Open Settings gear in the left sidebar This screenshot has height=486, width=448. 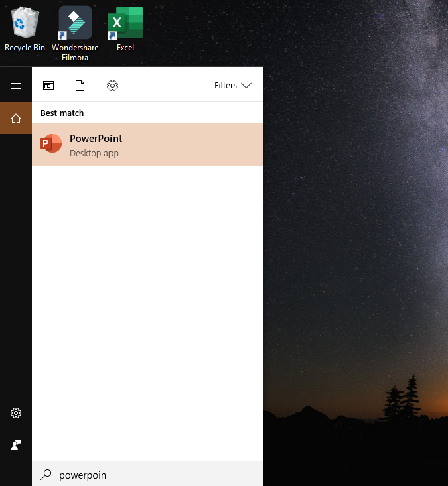[16, 413]
